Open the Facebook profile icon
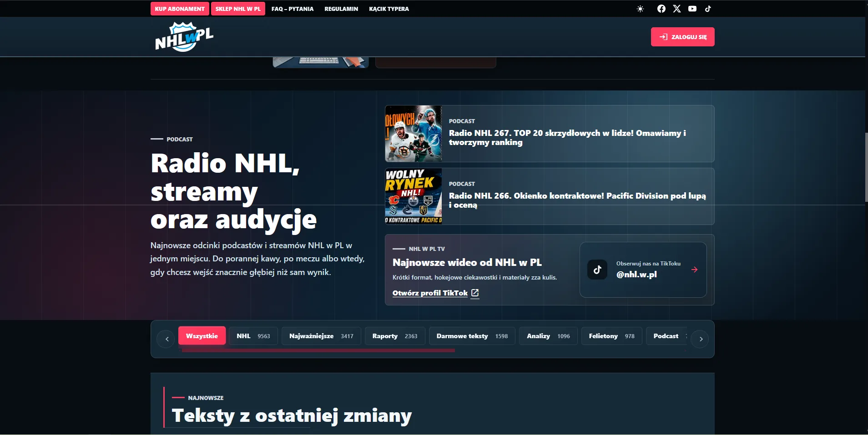This screenshot has width=868, height=435. (661, 9)
